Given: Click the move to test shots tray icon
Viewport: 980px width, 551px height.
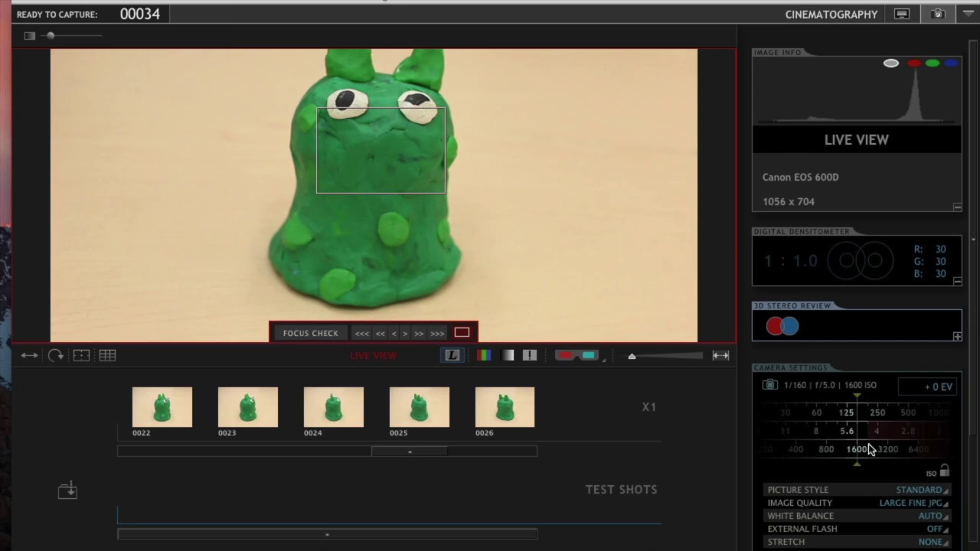Looking at the screenshot, I should 67,490.
